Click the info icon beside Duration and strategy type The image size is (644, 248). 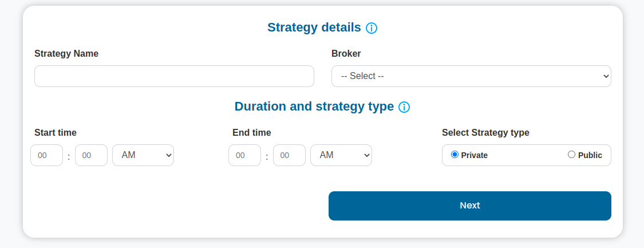(404, 107)
